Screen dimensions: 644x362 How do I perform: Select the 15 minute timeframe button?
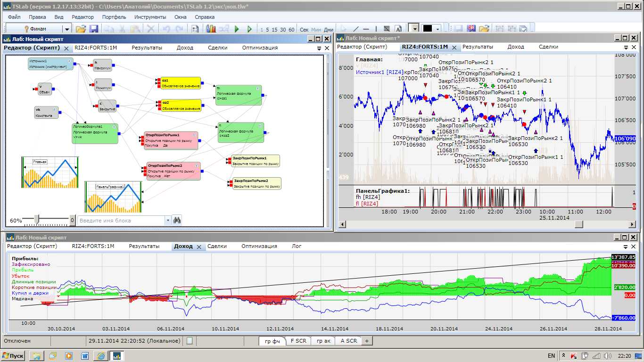(x=274, y=30)
